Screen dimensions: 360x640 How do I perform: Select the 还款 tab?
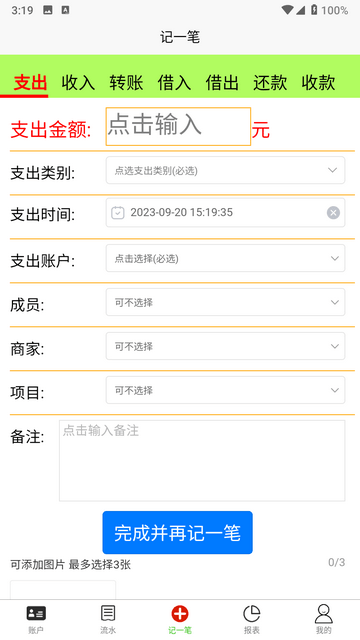click(x=270, y=82)
